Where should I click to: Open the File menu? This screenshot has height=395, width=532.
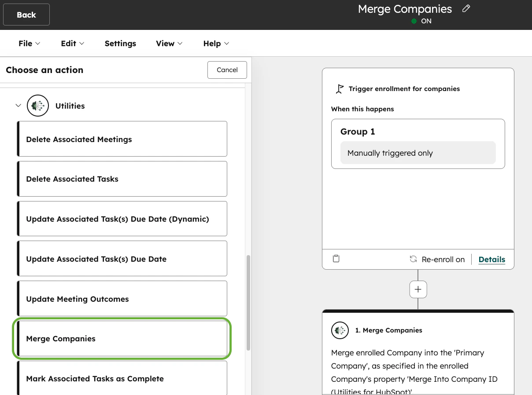click(x=28, y=43)
